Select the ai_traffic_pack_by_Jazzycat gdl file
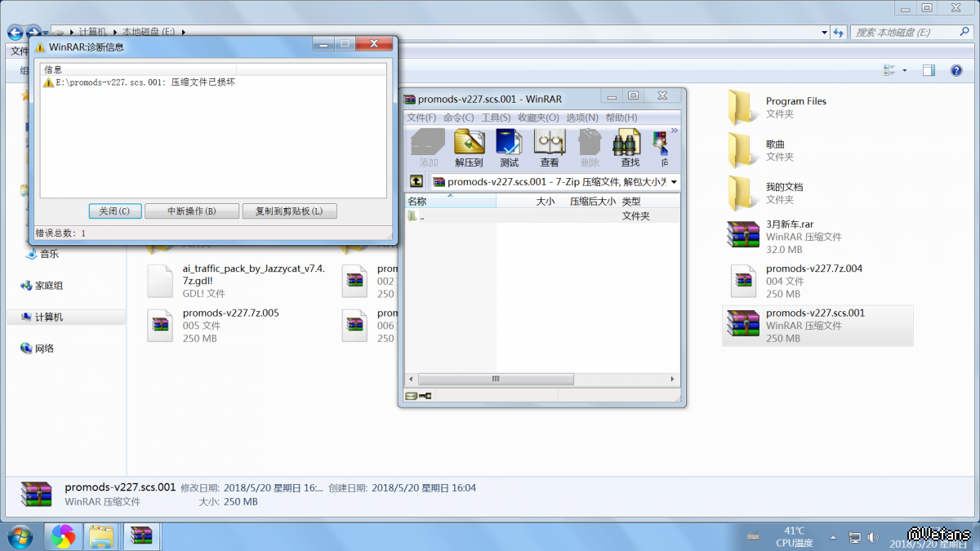The width and height of the screenshot is (980, 551). (237, 280)
